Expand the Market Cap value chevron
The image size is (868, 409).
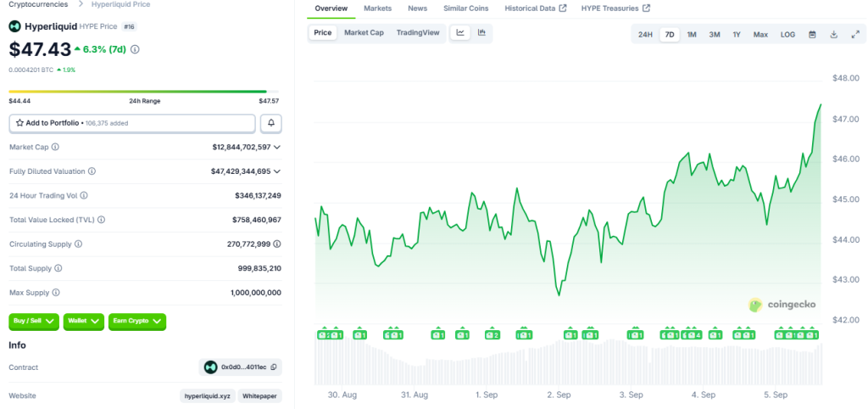coord(277,148)
